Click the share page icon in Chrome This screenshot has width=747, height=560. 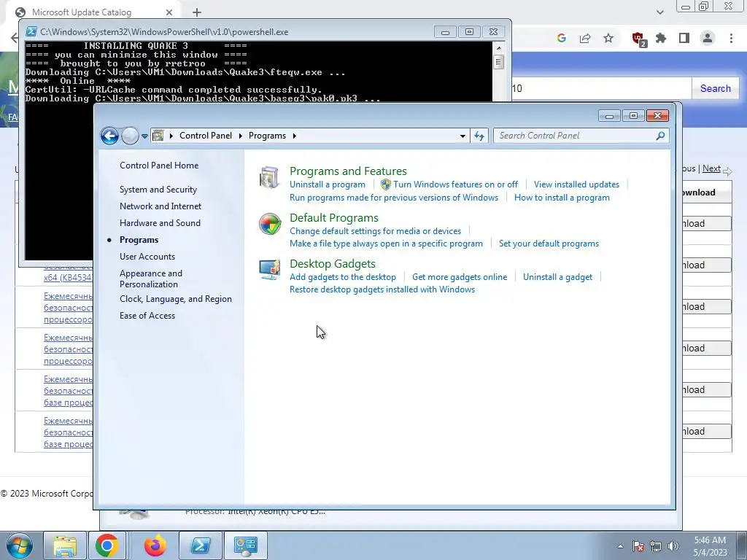[x=585, y=38]
